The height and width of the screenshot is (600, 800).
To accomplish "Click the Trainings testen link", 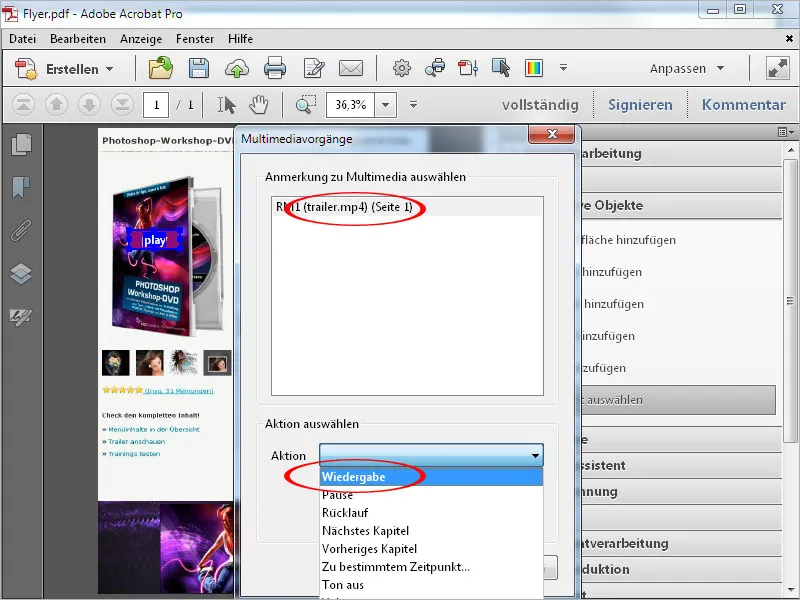I will pos(134,454).
